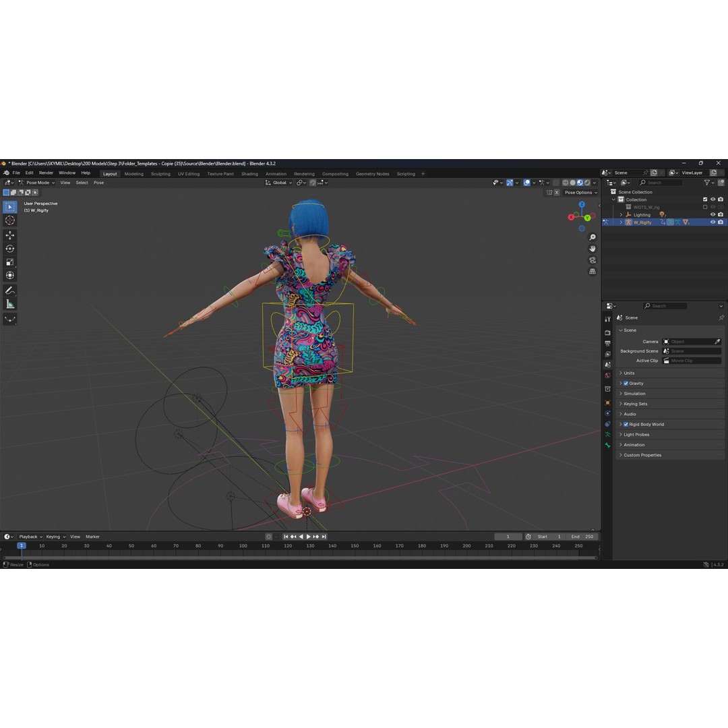Select the Rotate tool
The height and width of the screenshot is (728, 728).
[9, 248]
